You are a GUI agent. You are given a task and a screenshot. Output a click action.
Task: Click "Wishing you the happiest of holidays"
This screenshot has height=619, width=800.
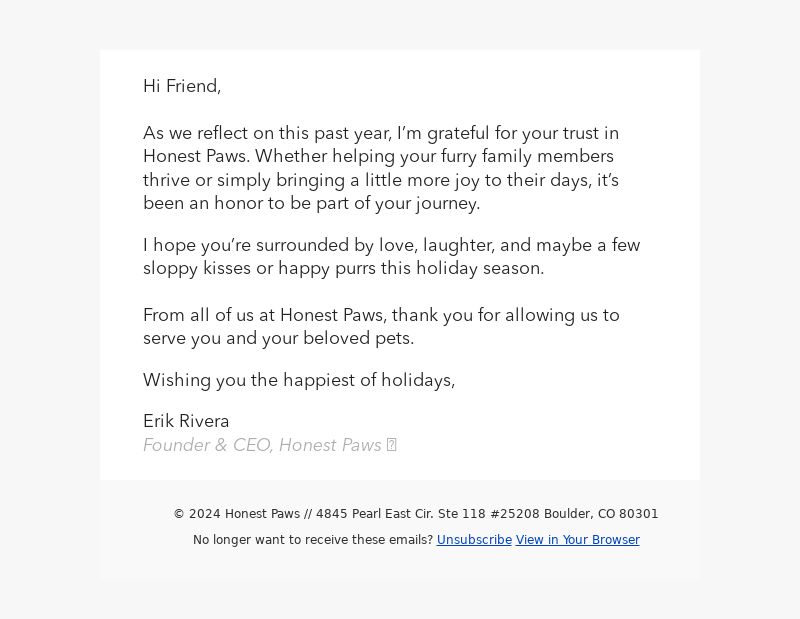[298, 381]
